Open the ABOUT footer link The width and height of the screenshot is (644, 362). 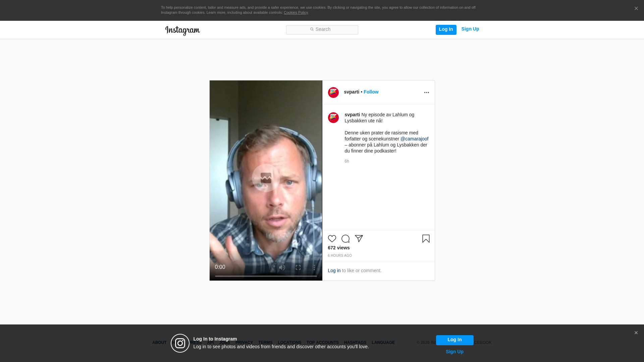pyautogui.click(x=159, y=343)
